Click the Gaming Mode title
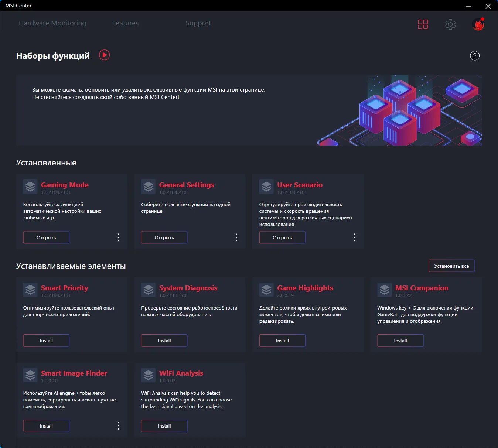 [x=65, y=185]
